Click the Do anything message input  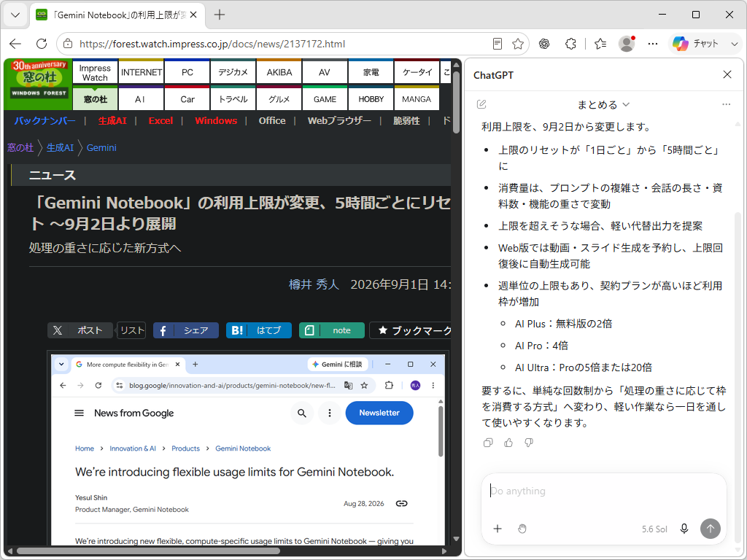tap(603, 491)
